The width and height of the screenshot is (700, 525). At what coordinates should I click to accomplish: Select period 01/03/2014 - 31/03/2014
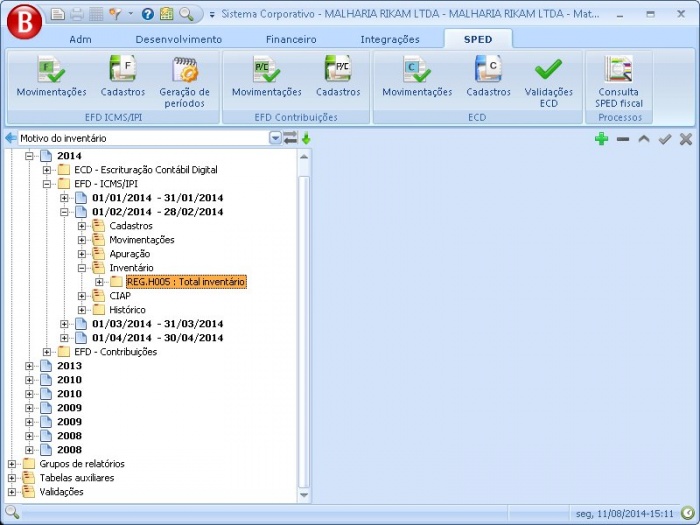pyautogui.click(x=157, y=324)
